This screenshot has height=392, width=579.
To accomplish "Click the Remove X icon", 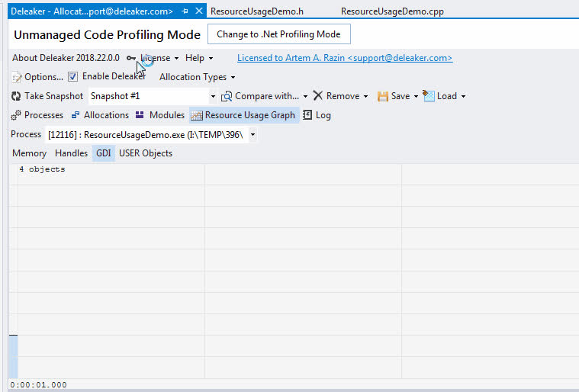I will pos(317,96).
